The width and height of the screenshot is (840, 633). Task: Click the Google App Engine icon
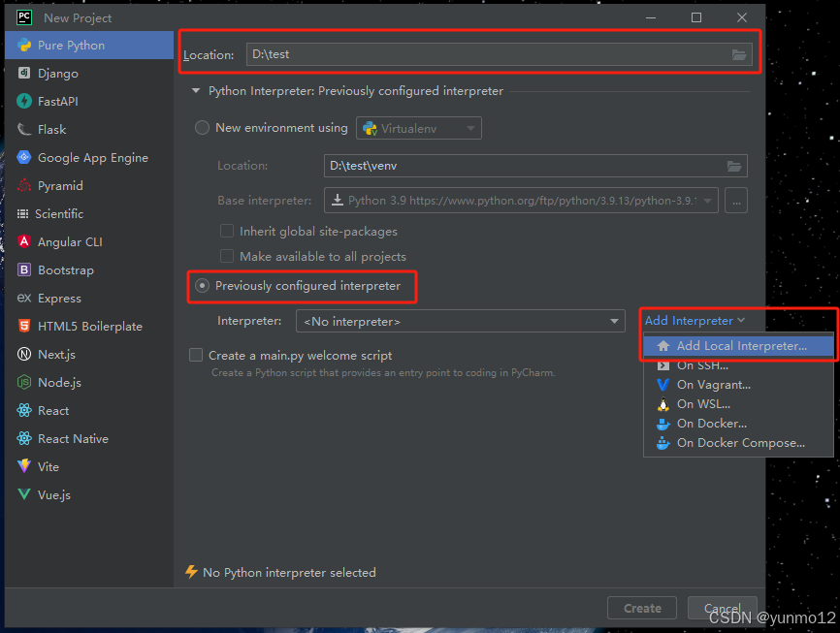pos(24,157)
